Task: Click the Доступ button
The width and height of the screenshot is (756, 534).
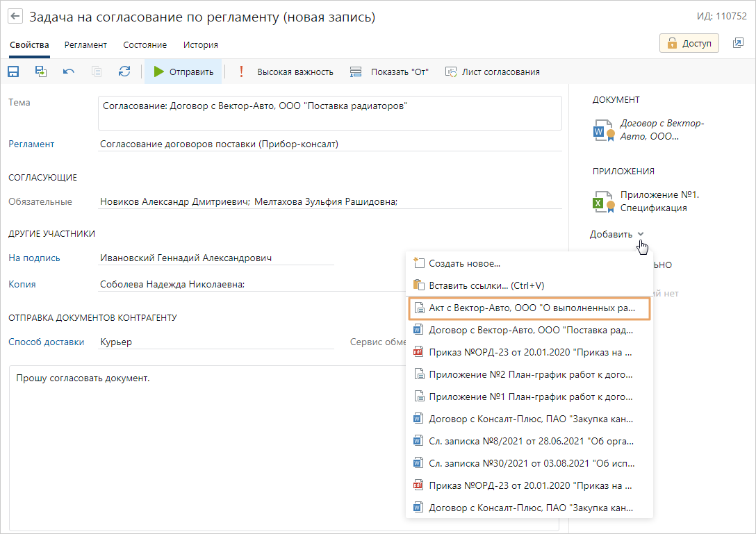Action: tap(689, 43)
